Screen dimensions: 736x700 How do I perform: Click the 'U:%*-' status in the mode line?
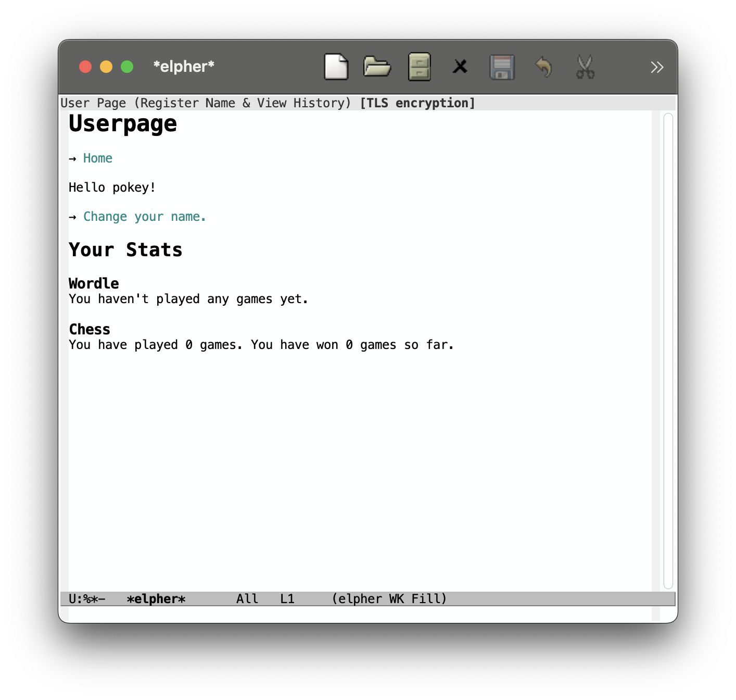click(87, 599)
